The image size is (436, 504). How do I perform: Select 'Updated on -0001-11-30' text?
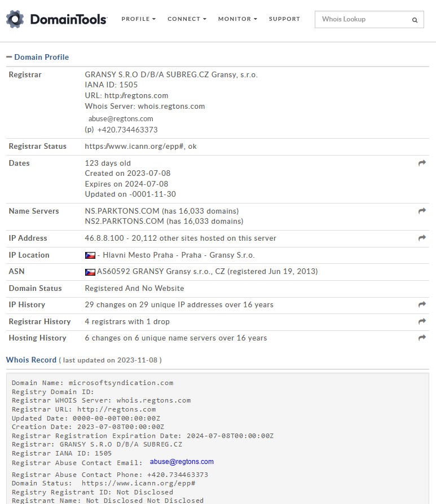[x=130, y=194]
